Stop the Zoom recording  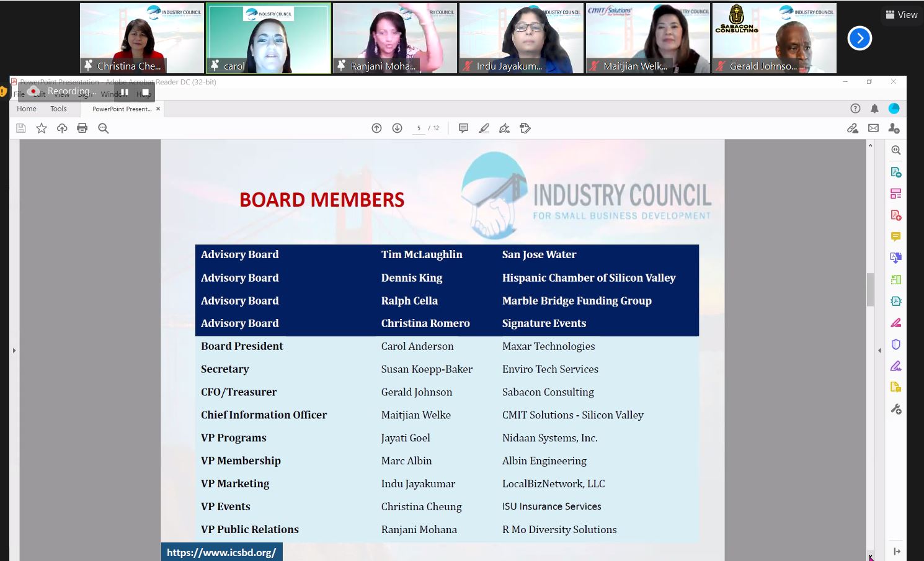click(145, 92)
